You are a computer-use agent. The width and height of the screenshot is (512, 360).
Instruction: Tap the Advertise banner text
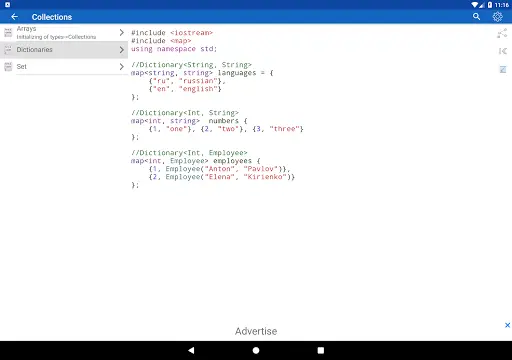256,331
